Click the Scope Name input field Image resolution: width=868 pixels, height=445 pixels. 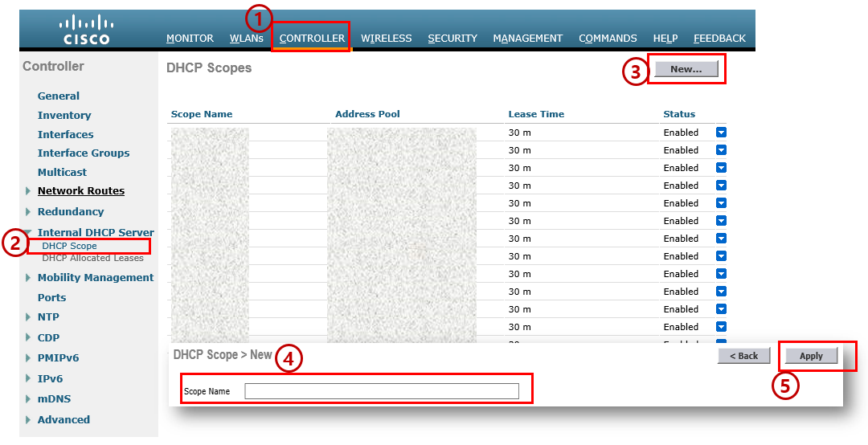click(382, 390)
